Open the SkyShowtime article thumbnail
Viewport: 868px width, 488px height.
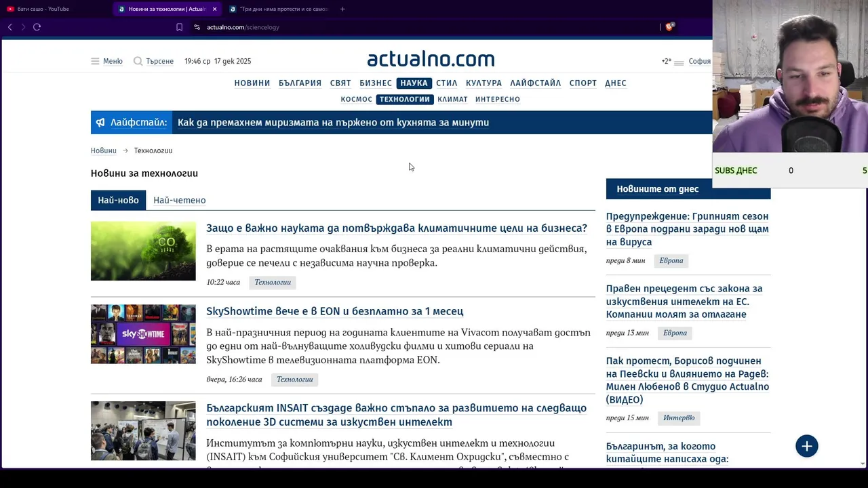143,334
